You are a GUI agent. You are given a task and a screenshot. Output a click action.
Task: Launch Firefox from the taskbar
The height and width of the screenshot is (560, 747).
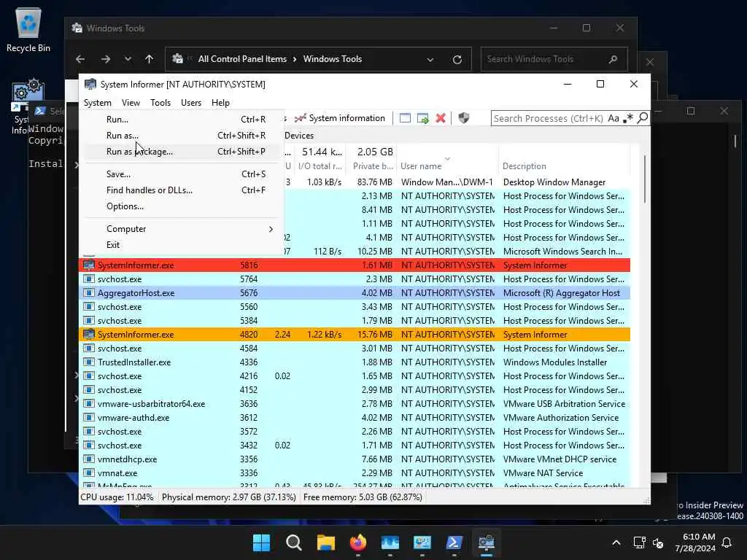coord(357,542)
